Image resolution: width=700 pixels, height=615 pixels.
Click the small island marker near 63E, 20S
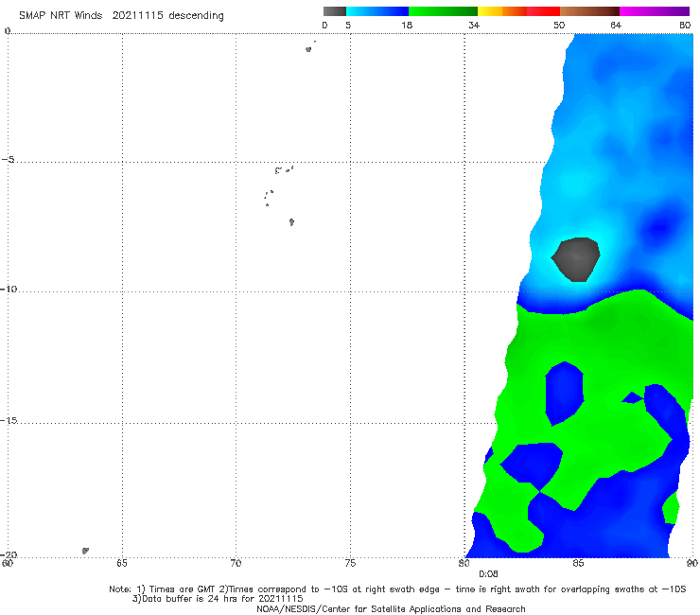click(85, 551)
